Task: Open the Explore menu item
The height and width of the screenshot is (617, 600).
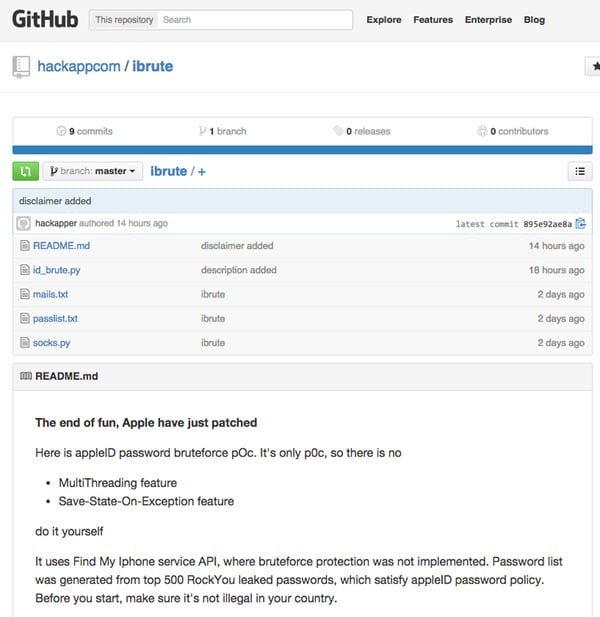Action: pyautogui.click(x=384, y=19)
